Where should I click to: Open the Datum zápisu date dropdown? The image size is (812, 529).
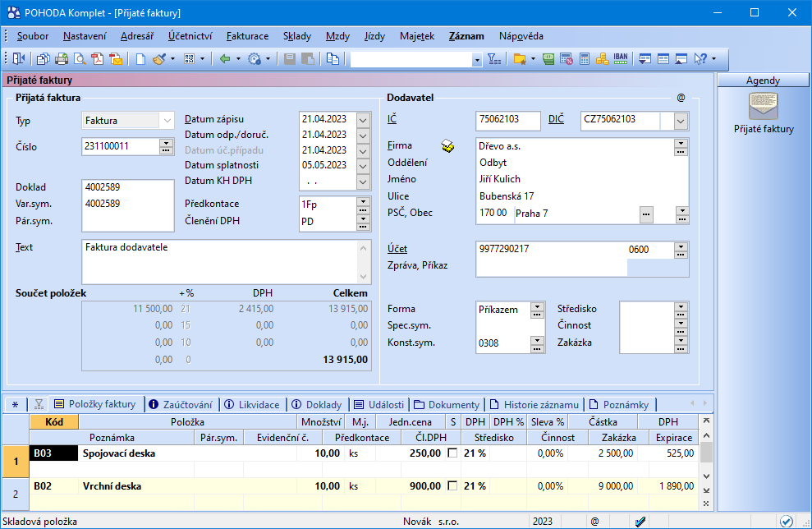pyautogui.click(x=363, y=120)
